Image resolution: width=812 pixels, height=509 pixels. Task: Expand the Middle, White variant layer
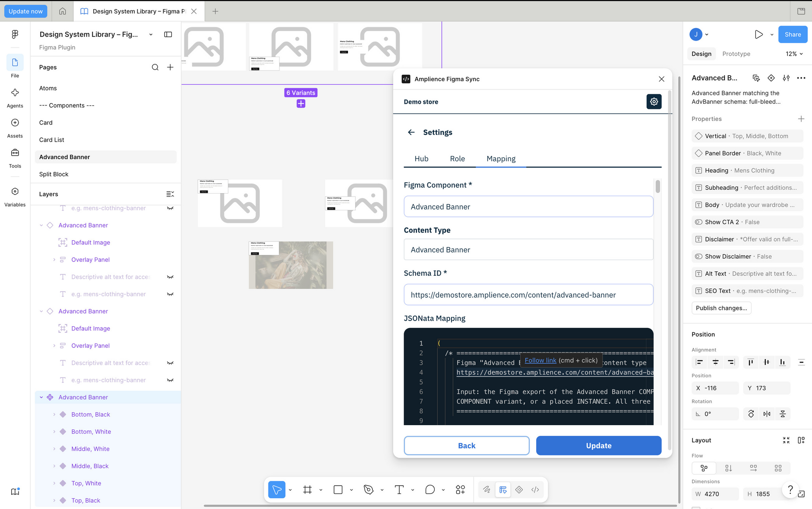(54, 449)
